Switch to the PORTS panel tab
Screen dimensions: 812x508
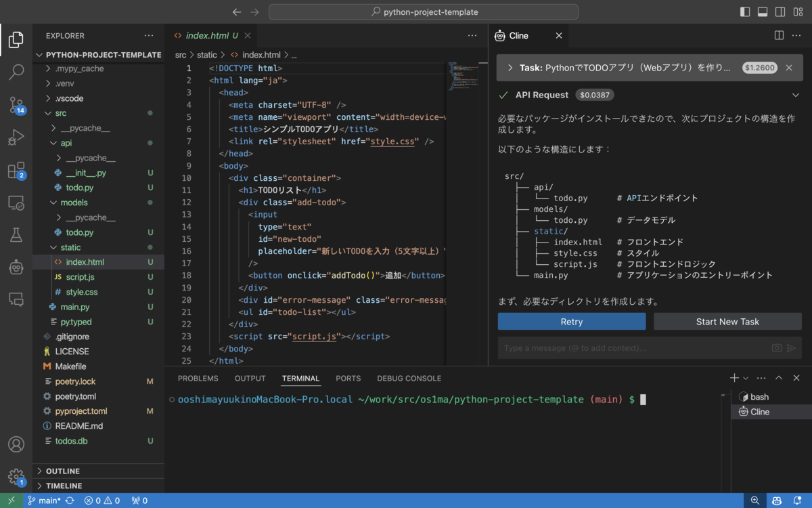[x=348, y=379]
